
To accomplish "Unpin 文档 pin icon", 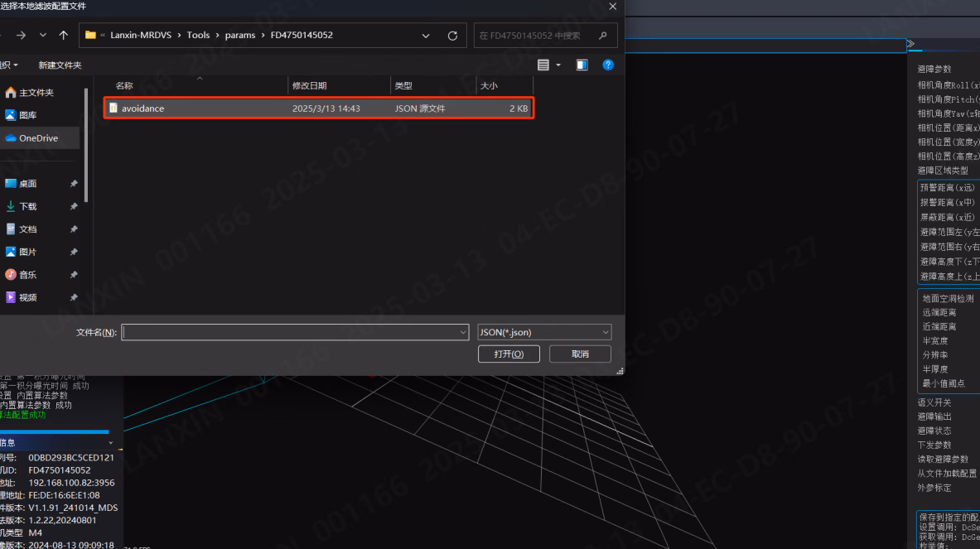I will (x=74, y=229).
